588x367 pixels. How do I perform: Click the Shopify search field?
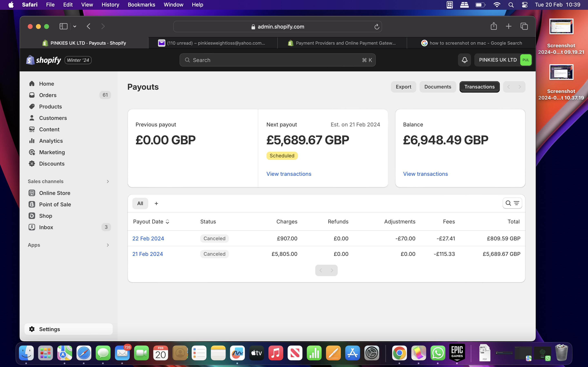(x=277, y=60)
